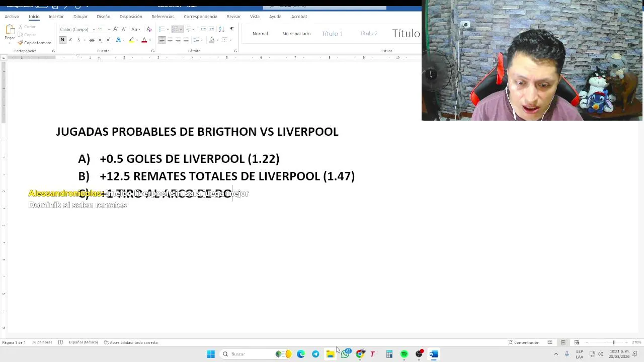Screen dimensions: 644x362
Task: Justify the text
Action: tap(186, 40)
